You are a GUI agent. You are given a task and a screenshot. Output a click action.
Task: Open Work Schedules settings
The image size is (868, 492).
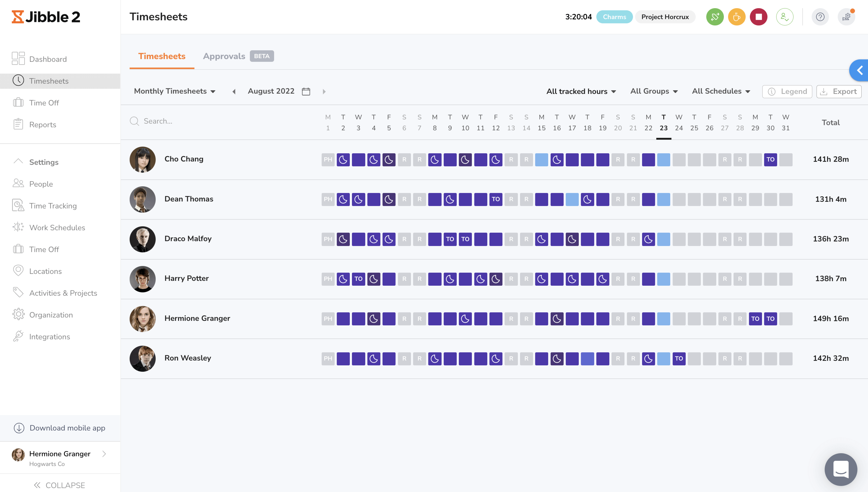pyautogui.click(x=57, y=227)
